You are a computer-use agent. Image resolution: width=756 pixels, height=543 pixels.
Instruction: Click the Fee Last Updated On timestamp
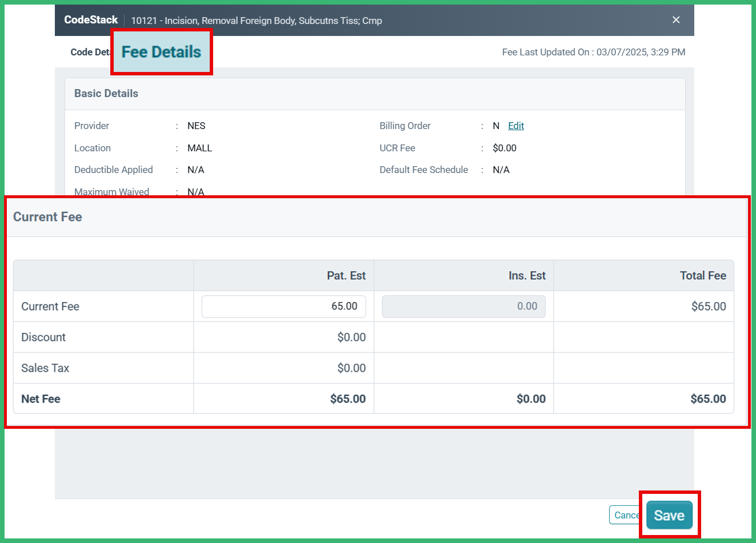[x=593, y=52]
